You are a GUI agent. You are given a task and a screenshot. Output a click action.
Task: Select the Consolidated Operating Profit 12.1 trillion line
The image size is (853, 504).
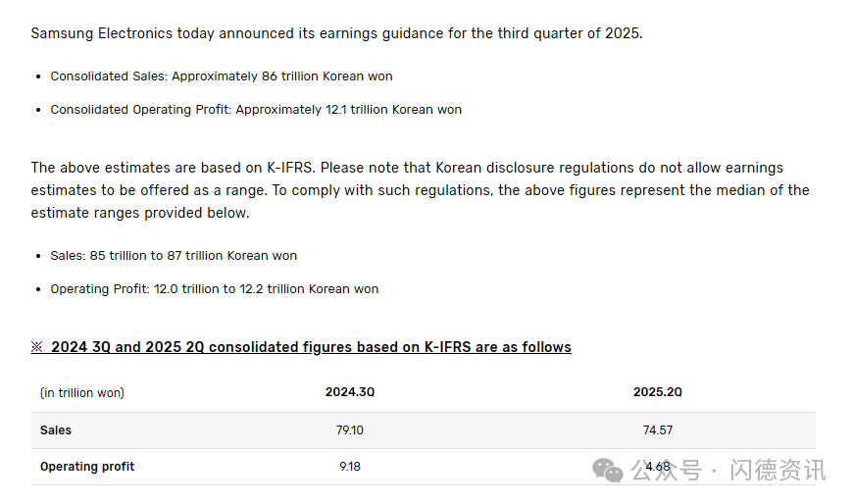click(256, 110)
